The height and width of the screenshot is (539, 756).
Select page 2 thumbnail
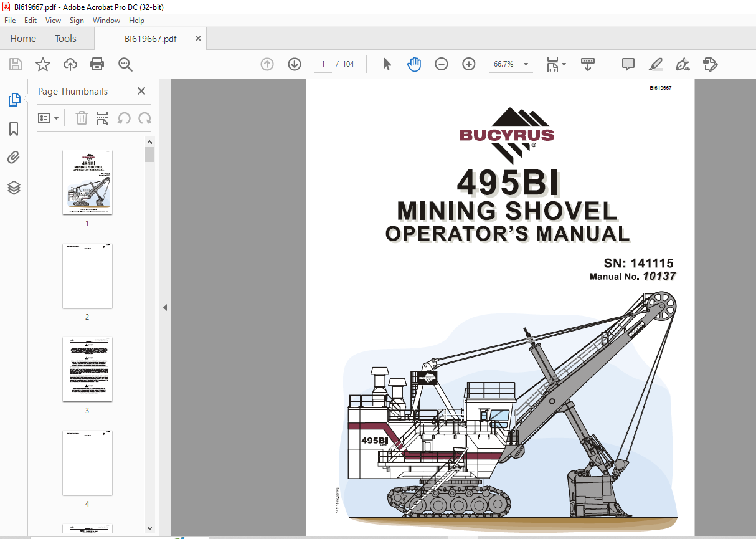[87, 276]
